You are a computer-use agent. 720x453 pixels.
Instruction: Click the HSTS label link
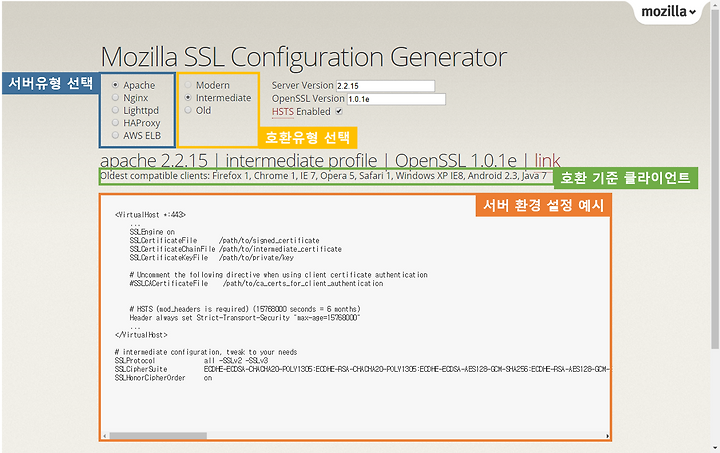[x=282, y=112]
